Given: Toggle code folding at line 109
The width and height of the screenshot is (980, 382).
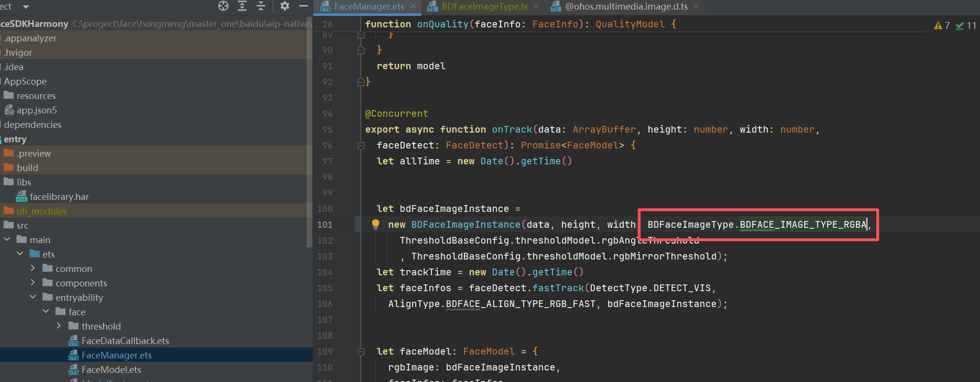Looking at the screenshot, I should tap(361, 352).
